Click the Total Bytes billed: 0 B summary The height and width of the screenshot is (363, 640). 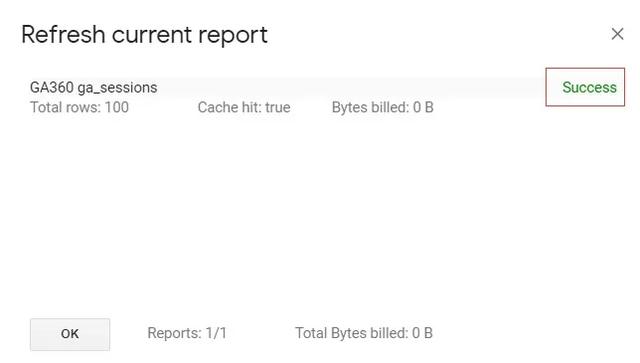364,333
